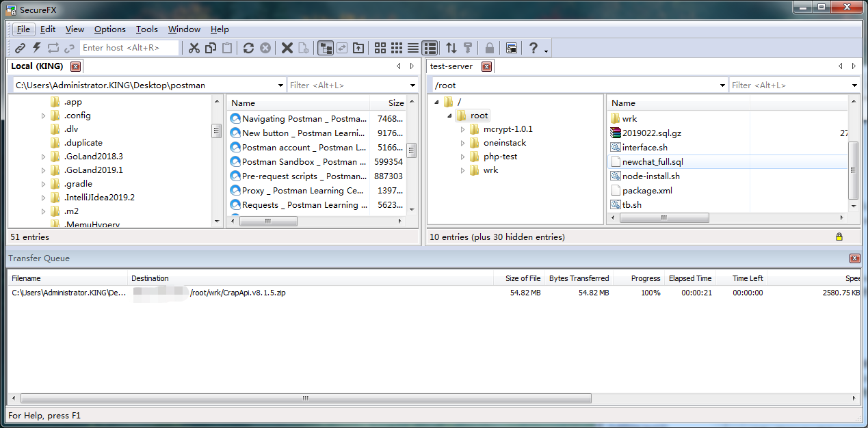The width and height of the screenshot is (868, 428).
Task: Expand the mcrypt-1.0.1 folder node
Action: pos(463,129)
